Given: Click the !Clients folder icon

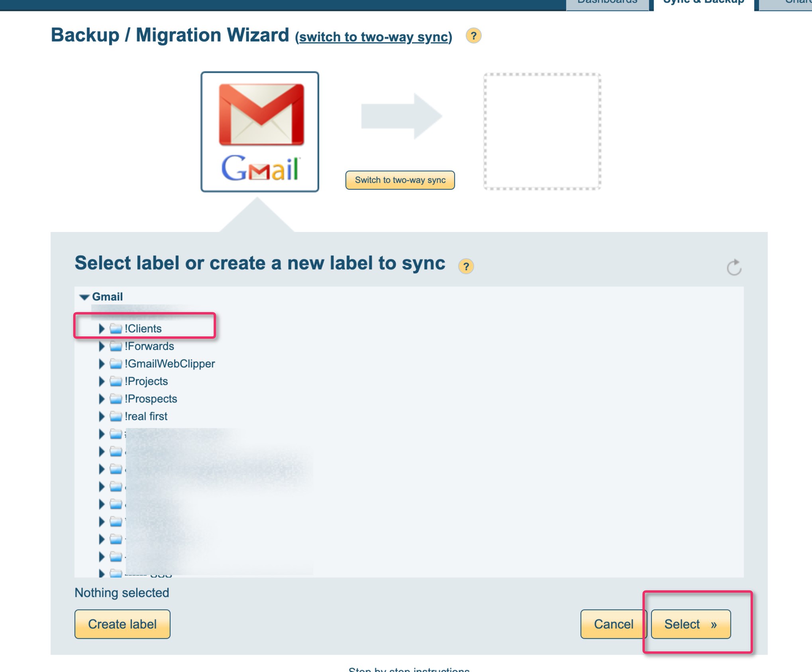Looking at the screenshot, I should pyautogui.click(x=116, y=328).
